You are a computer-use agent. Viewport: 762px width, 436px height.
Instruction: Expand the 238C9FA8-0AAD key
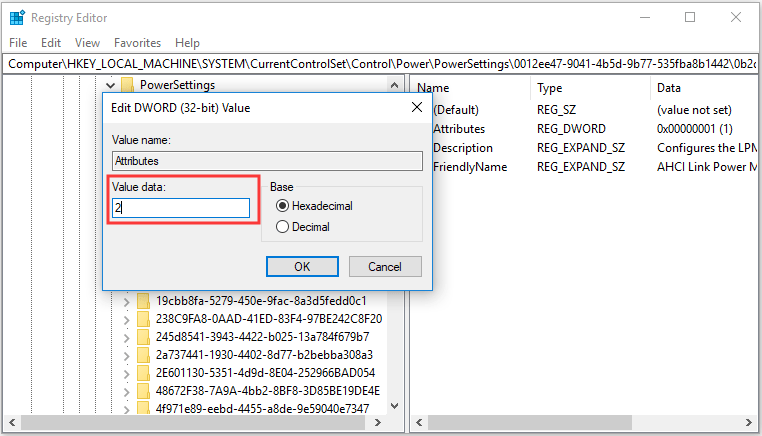click(x=126, y=320)
